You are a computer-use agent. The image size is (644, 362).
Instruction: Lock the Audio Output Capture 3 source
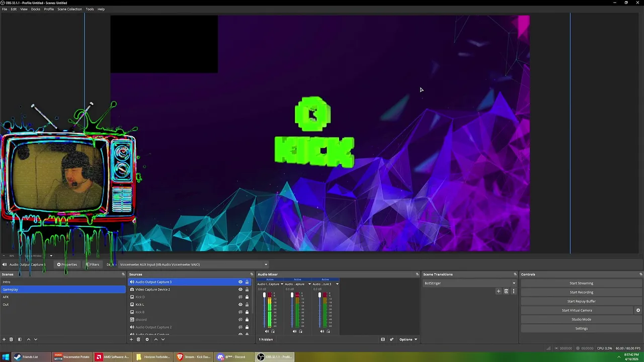point(247,282)
